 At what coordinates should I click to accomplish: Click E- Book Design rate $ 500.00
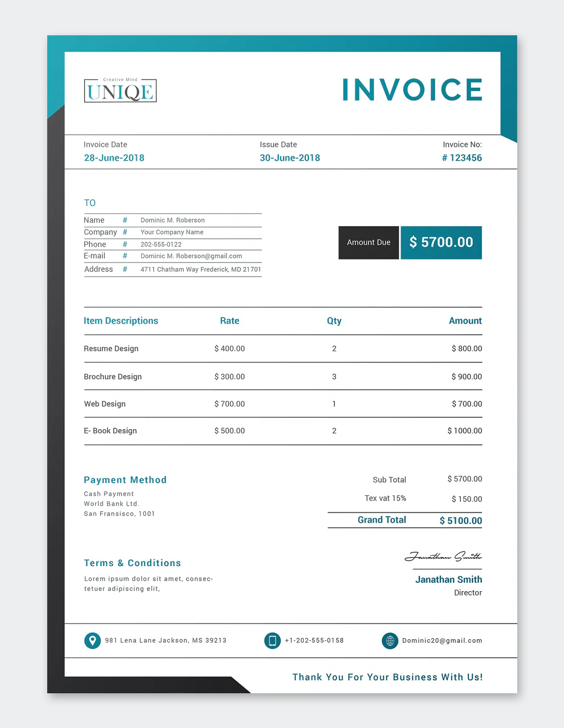[230, 431]
